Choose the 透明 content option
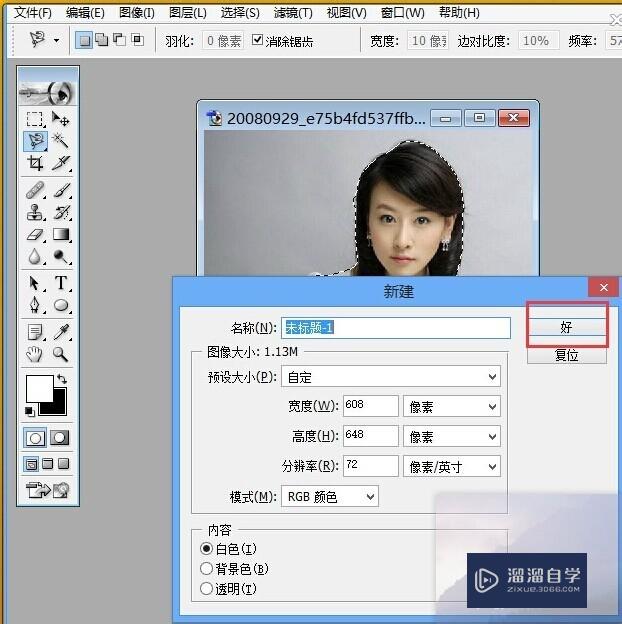 (x=207, y=589)
